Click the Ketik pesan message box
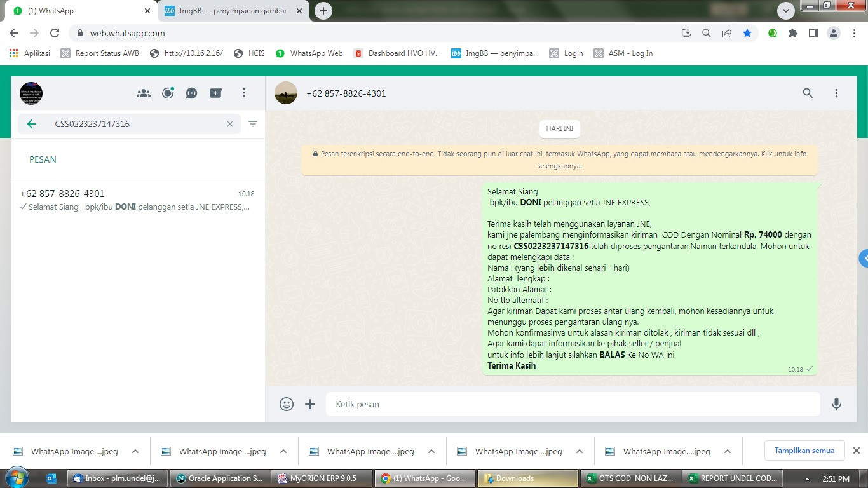 point(573,404)
